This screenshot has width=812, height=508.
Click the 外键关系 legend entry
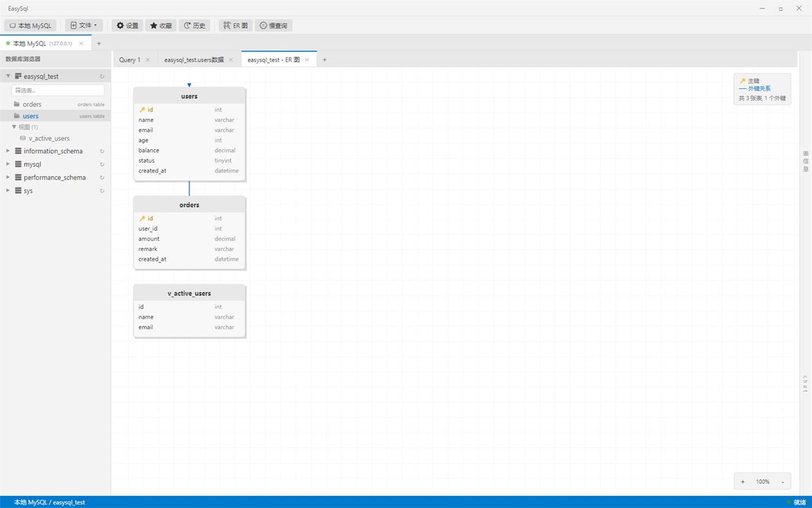pos(755,88)
